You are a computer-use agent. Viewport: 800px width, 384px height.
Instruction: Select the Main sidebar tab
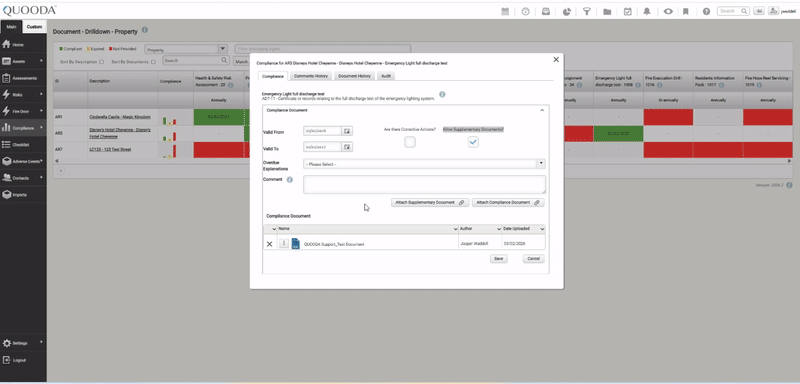click(x=11, y=27)
